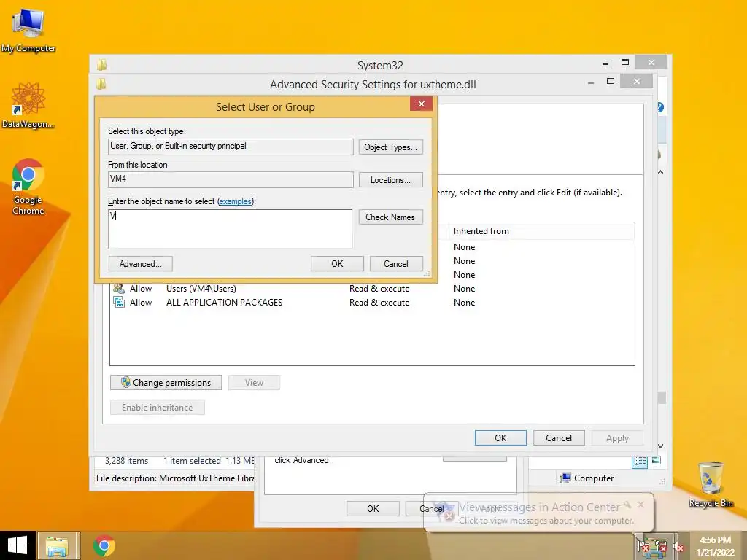Click the View messages in Action Center balloon
This screenshot has height=560, width=747.
coord(539,513)
